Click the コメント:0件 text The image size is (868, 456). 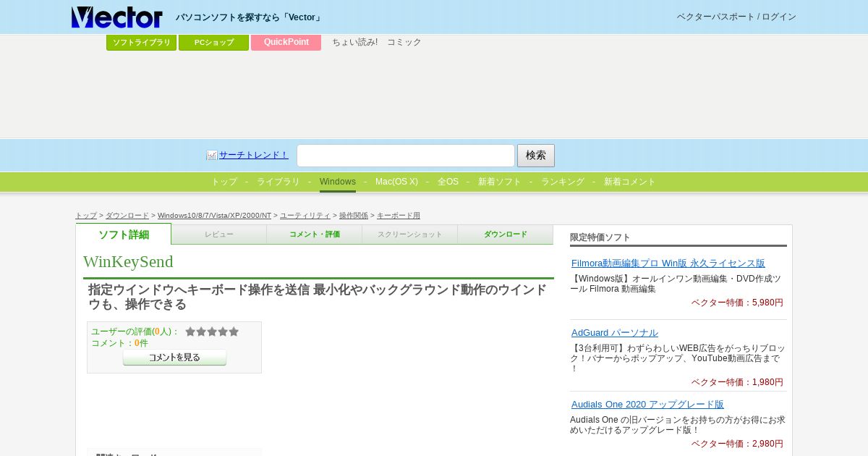(x=119, y=343)
